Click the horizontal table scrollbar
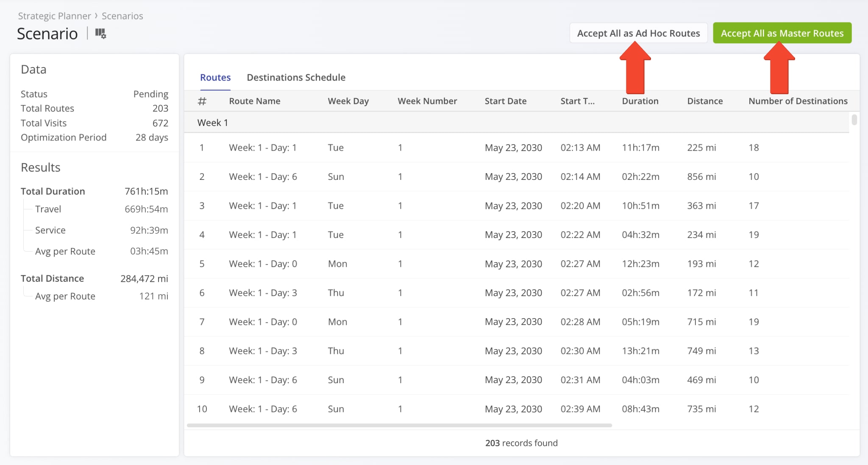Viewport: 868px width, 465px height. pyautogui.click(x=399, y=425)
